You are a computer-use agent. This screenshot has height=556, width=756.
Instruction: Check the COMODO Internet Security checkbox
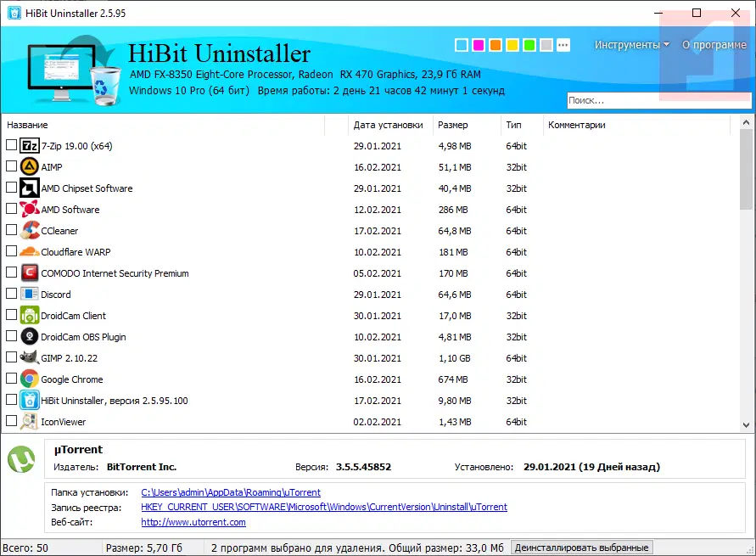(x=12, y=272)
